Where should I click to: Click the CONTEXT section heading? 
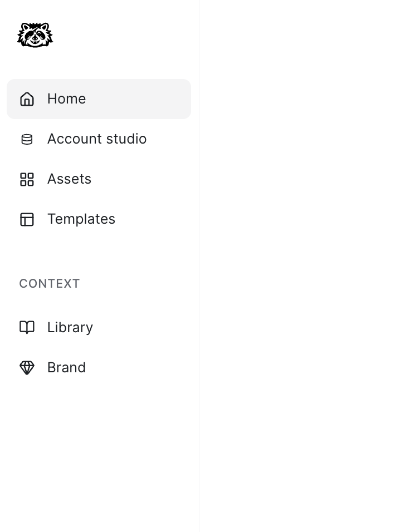[x=50, y=284]
